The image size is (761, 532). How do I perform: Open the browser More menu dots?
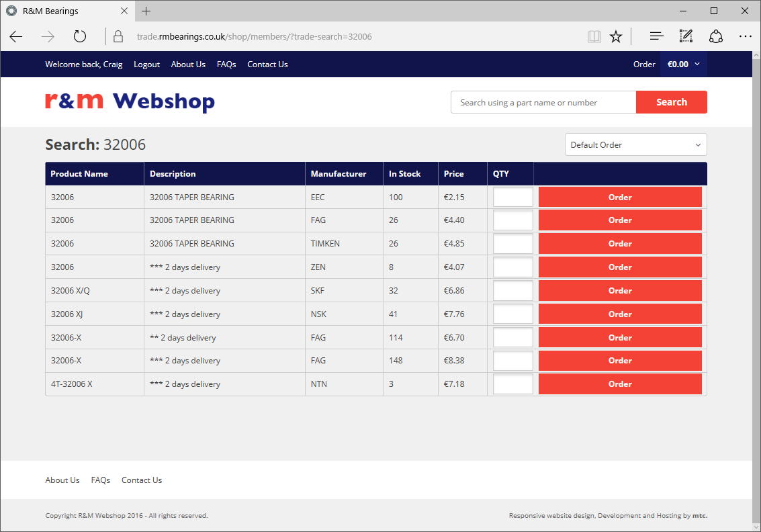(745, 36)
